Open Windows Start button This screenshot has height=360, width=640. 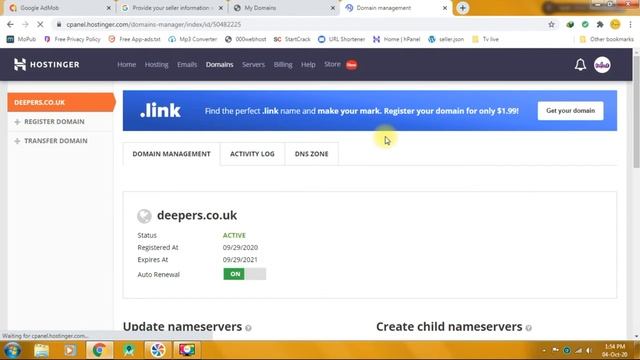click(12, 350)
